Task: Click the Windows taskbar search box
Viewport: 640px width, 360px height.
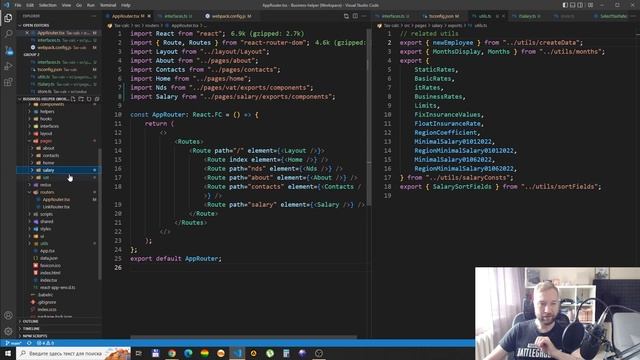Action: [73, 353]
